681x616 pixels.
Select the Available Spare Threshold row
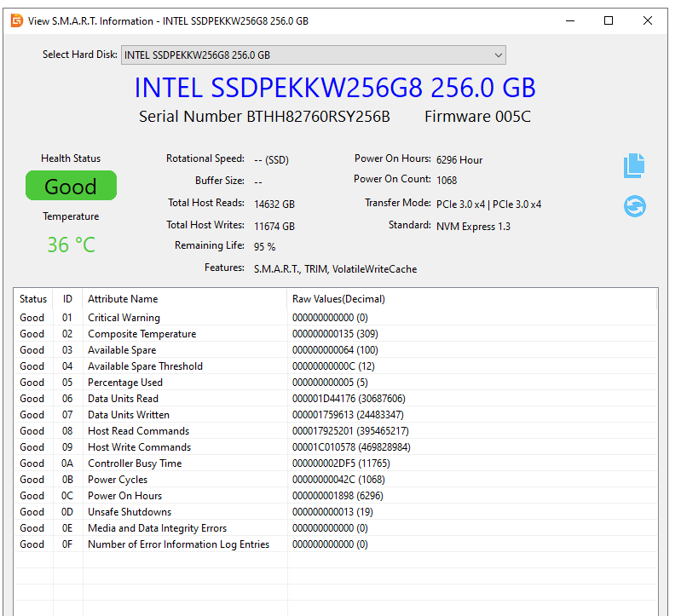[145, 366]
